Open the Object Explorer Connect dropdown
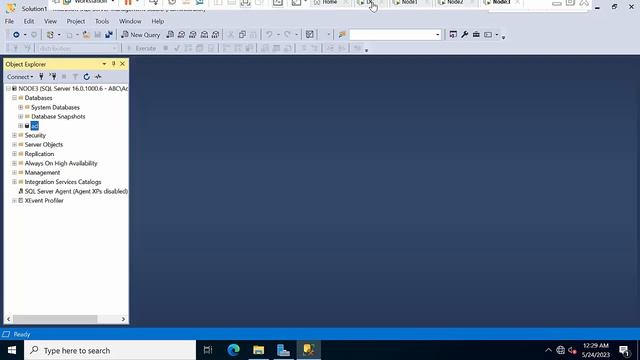Screen dimensions: 640x360 pyautogui.click(x=20, y=77)
